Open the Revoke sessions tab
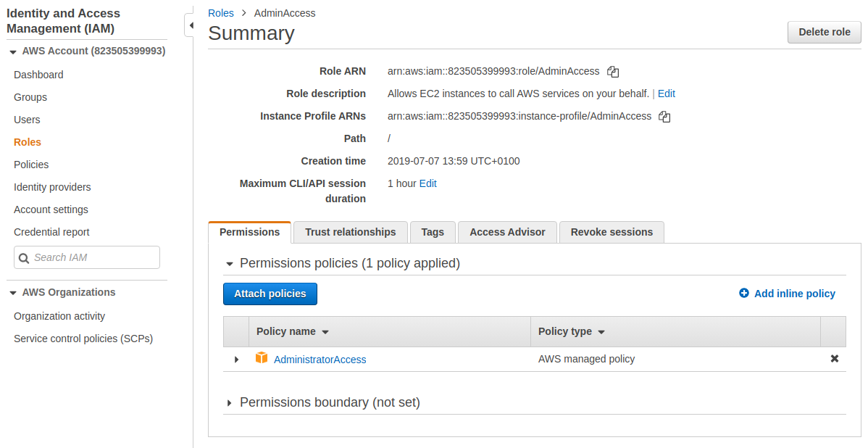 click(612, 232)
